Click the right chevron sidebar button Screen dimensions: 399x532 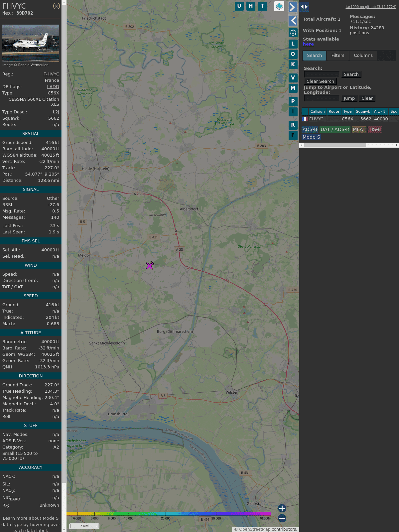point(293,7)
